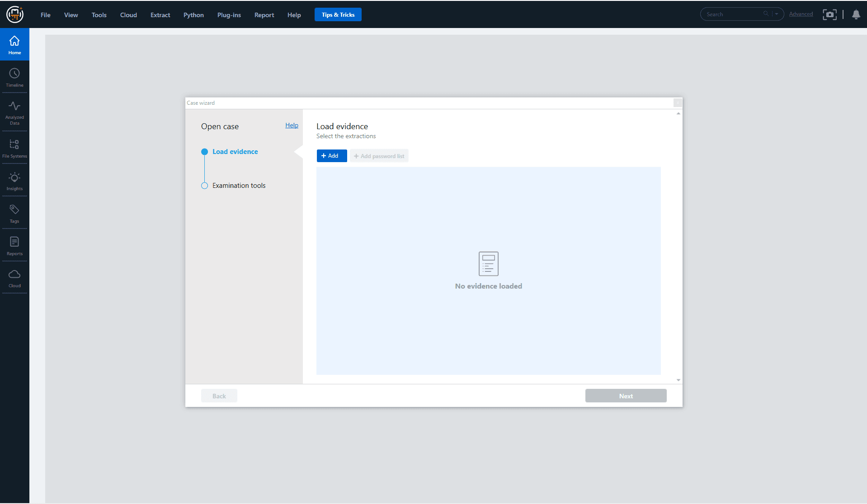Open the Timeline view in sidebar
Viewport: 867px width, 504px height.
pos(14,77)
